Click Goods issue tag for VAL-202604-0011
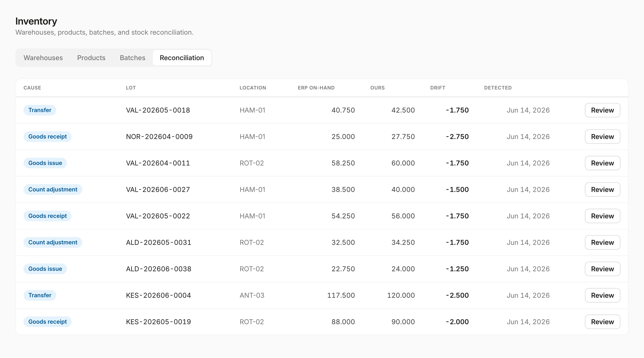 pyautogui.click(x=45, y=163)
